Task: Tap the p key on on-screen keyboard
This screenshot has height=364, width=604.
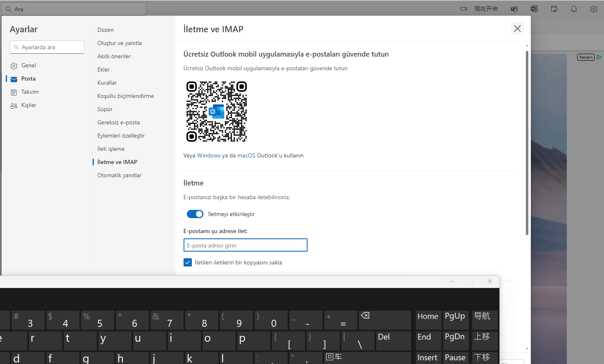Action: coord(253,341)
